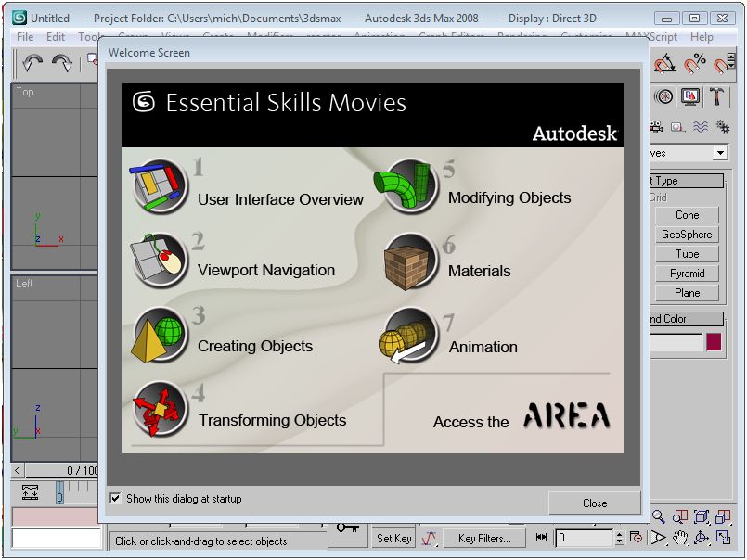The width and height of the screenshot is (747, 560).
Task: Open the Display panel monitor tab
Action: [x=689, y=96]
